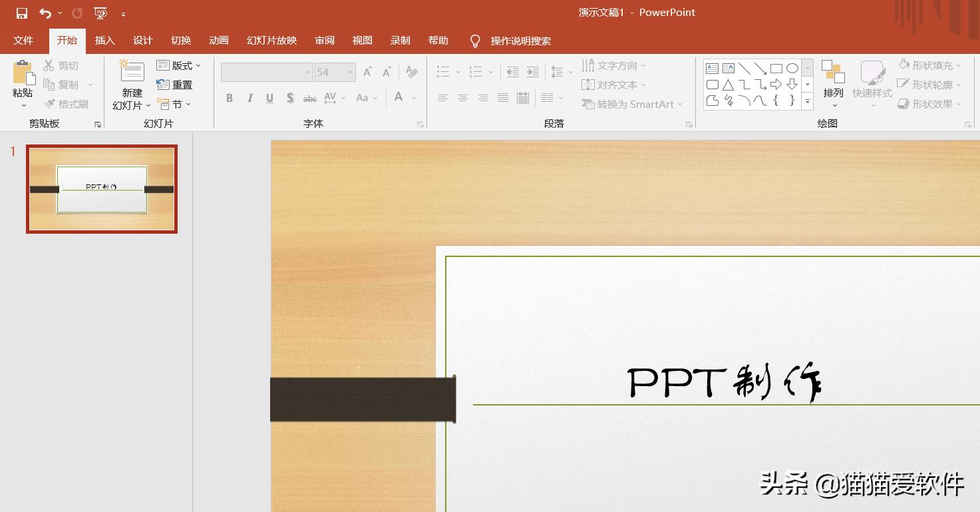Click the start slideshow from beginning icon
Screen dimensions: 980x512
tap(100, 13)
